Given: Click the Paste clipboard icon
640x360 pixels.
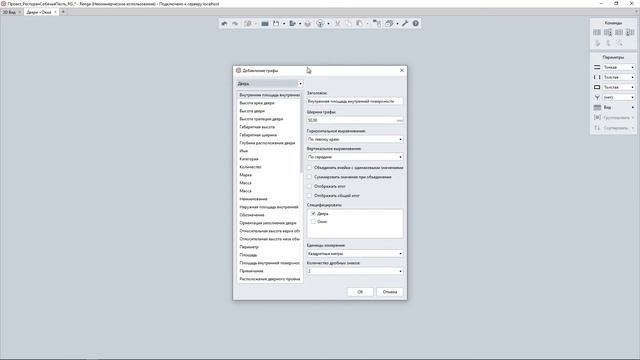Looking at the screenshot, I should coord(359,24).
